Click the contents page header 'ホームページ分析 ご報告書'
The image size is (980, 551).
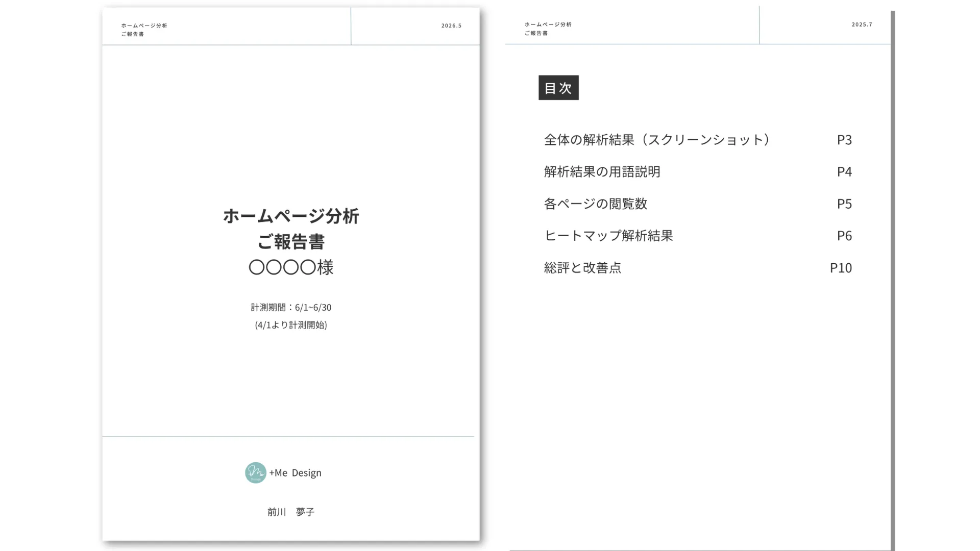(548, 29)
